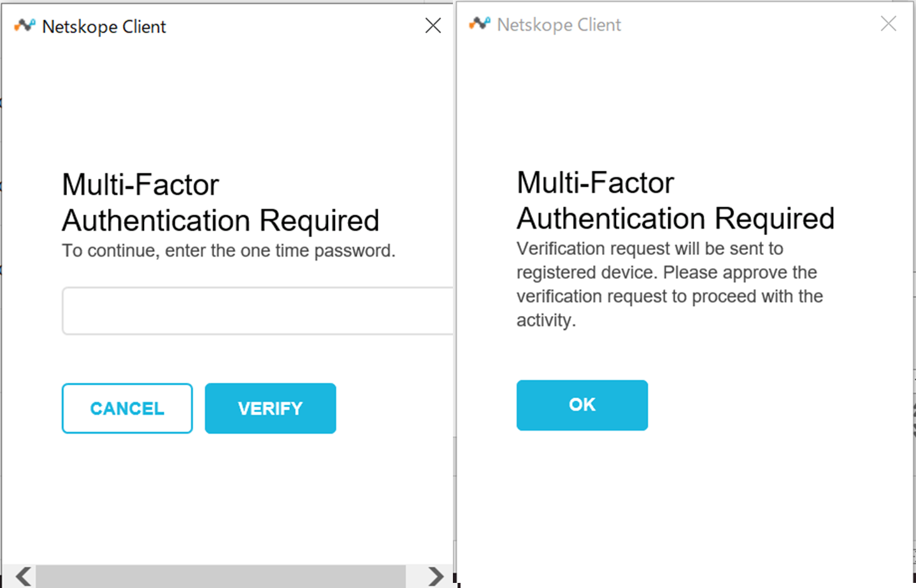916x588 pixels.
Task: Close the one time password dialog
Action: click(433, 25)
